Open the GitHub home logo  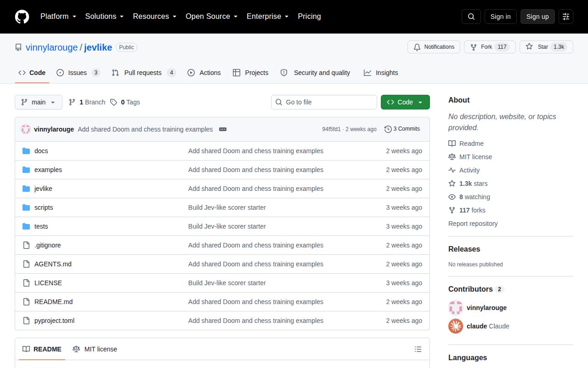tap(22, 17)
